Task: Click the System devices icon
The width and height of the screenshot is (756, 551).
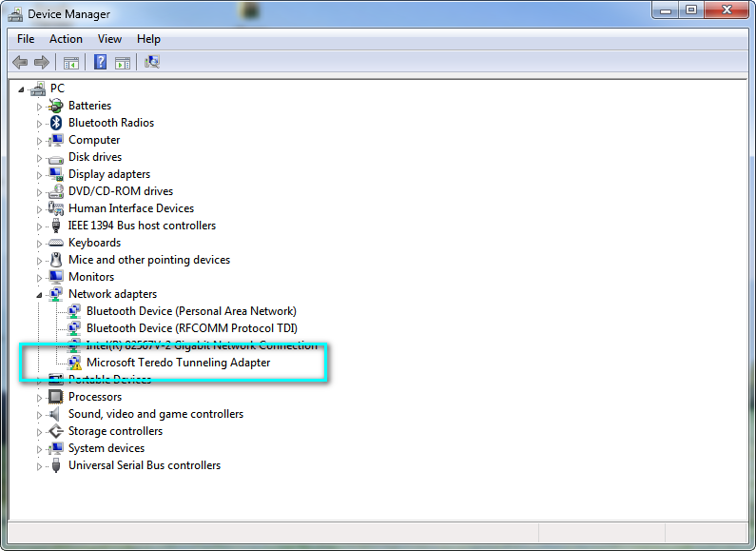Action: (x=56, y=448)
